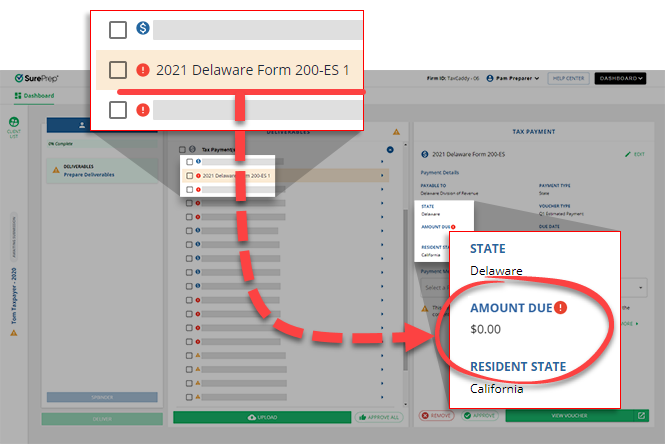Click the TAX PAYMENT panel heading
Image resolution: width=665 pixels, height=444 pixels.
pos(534,132)
